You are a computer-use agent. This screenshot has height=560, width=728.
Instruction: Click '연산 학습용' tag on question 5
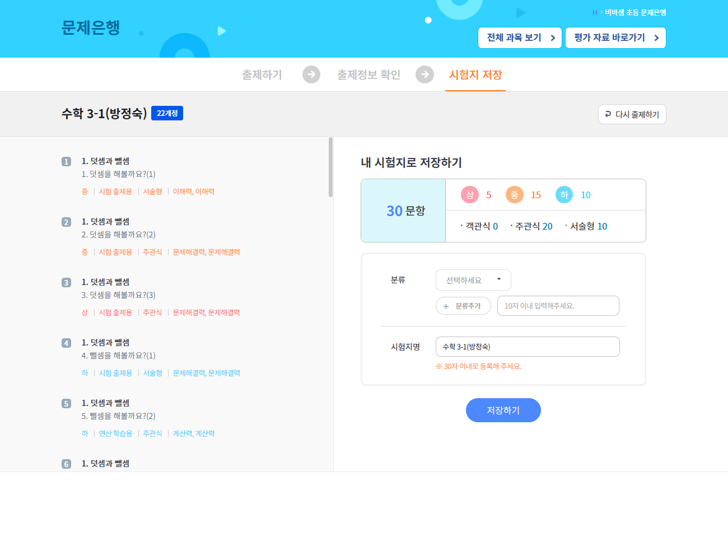116,433
